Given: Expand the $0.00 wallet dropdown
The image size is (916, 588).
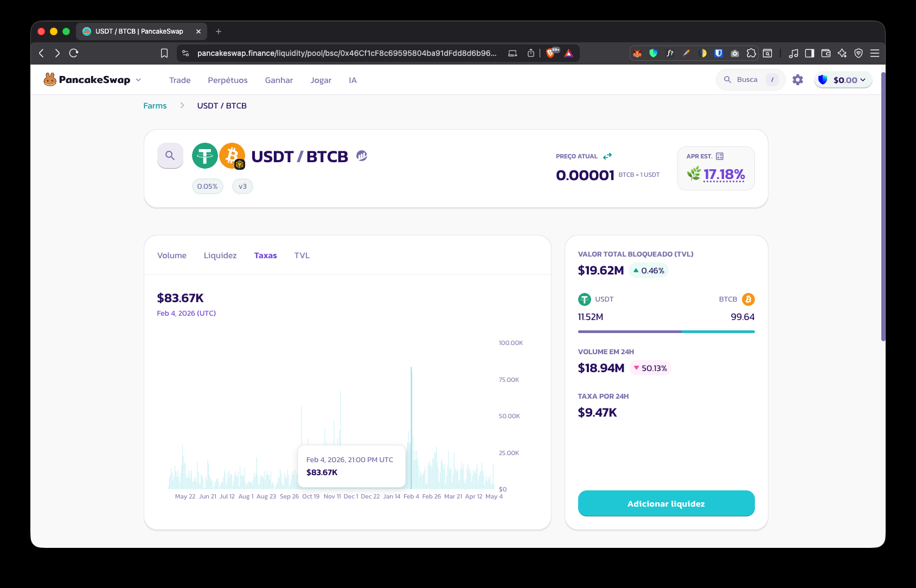Looking at the screenshot, I should (843, 80).
